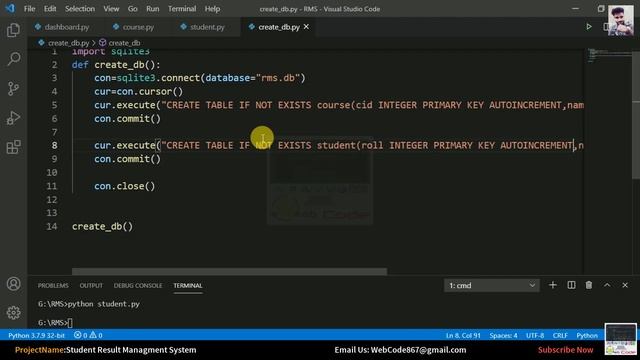Click the 'cur=con.cursor()' line
640x360 pixels.
[x=138, y=91]
